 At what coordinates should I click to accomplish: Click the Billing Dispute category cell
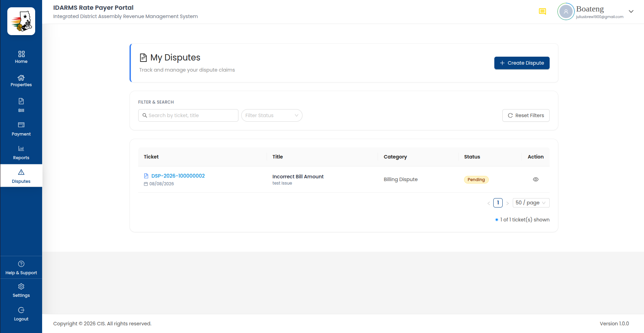(401, 179)
